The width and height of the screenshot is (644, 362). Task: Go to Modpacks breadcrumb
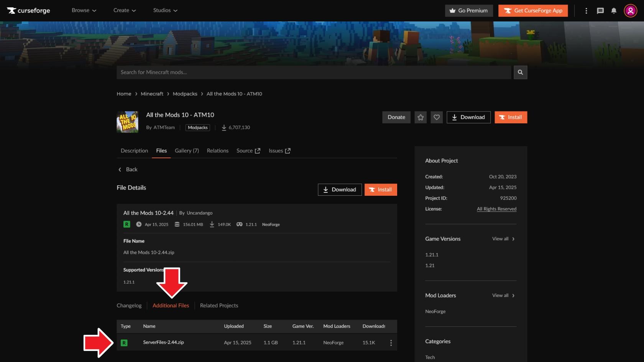coord(185,94)
